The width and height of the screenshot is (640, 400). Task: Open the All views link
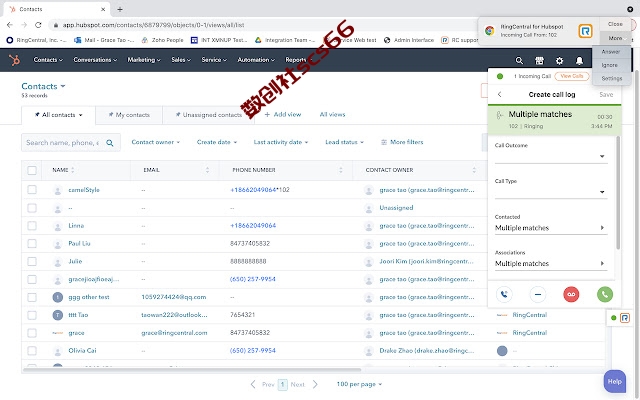(332, 115)
